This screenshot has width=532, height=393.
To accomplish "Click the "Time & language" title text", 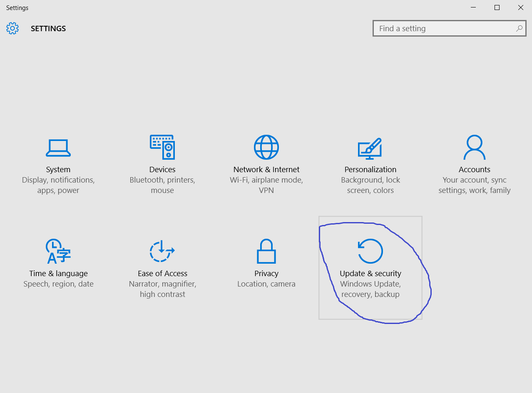I will pyautogui.click(x=58, y=273).
